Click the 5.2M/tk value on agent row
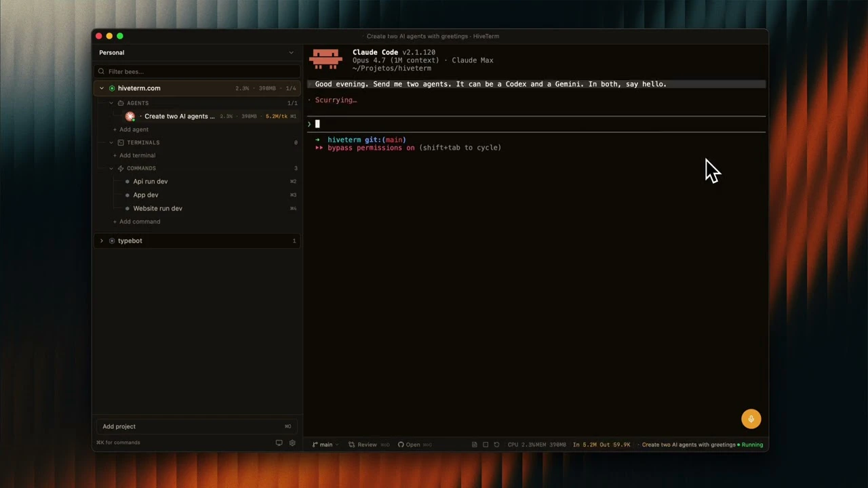 277,117
